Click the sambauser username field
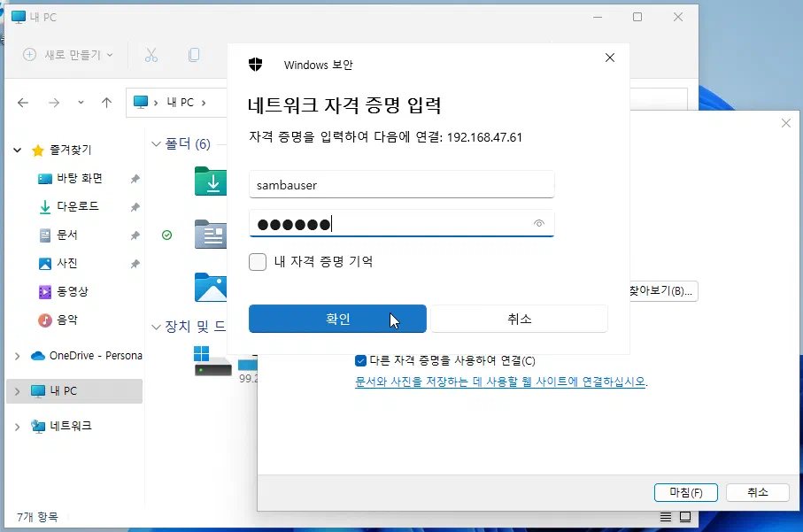803x532 pixels. [400, 185]
